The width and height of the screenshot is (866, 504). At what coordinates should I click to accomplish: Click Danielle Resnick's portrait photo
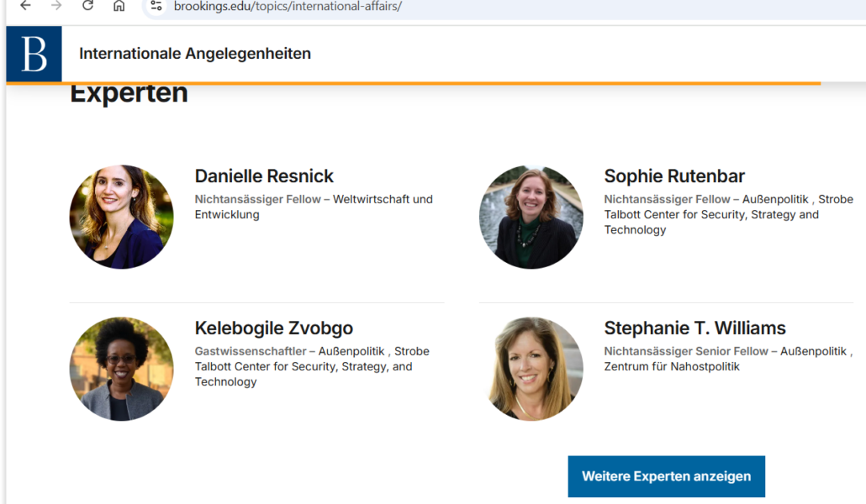pos(122,217)
